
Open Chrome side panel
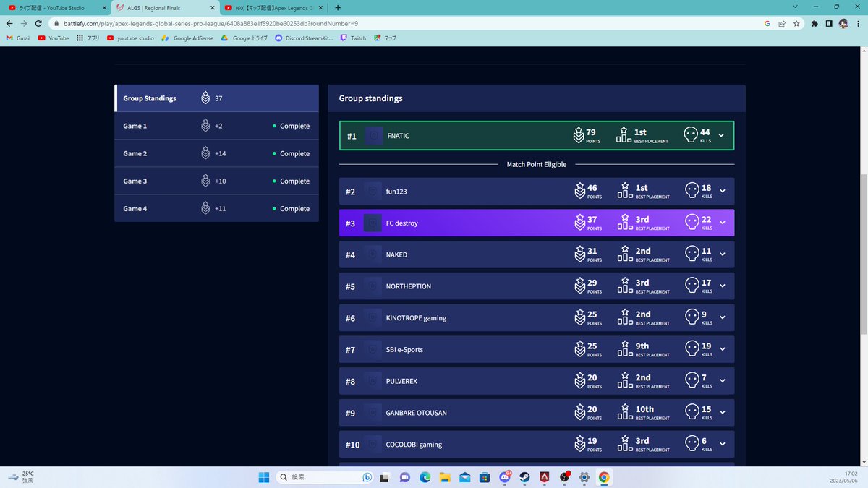point(829,23)
